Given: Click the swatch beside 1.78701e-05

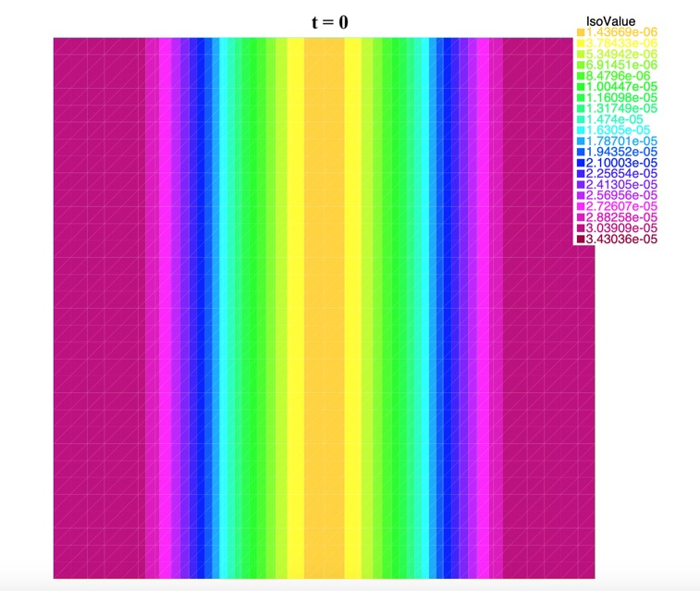Looking at the screenshot, I should coord(581,142).
